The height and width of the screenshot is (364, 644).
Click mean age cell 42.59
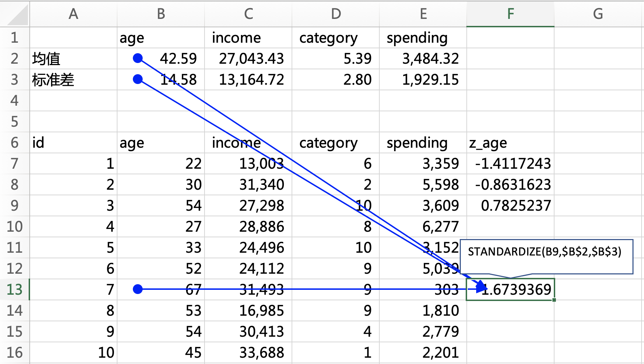click(161, 58)
